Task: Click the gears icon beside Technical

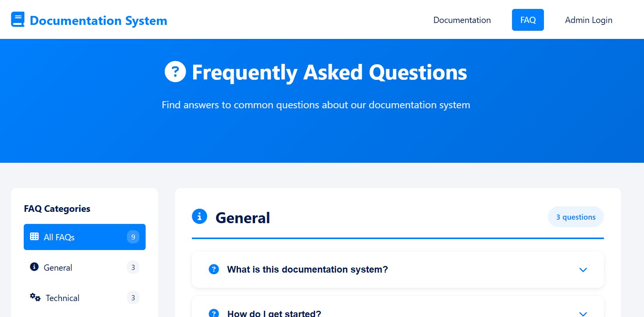Action: pos(35,298)
